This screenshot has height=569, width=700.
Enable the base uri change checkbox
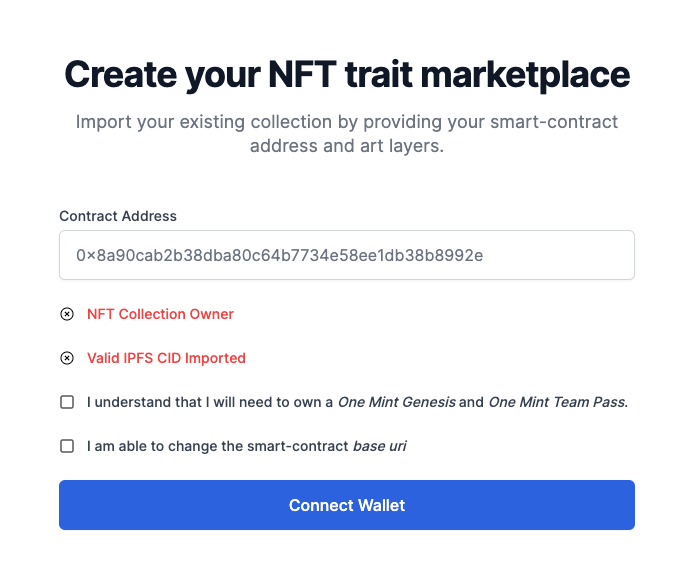[x=67, y=446]
